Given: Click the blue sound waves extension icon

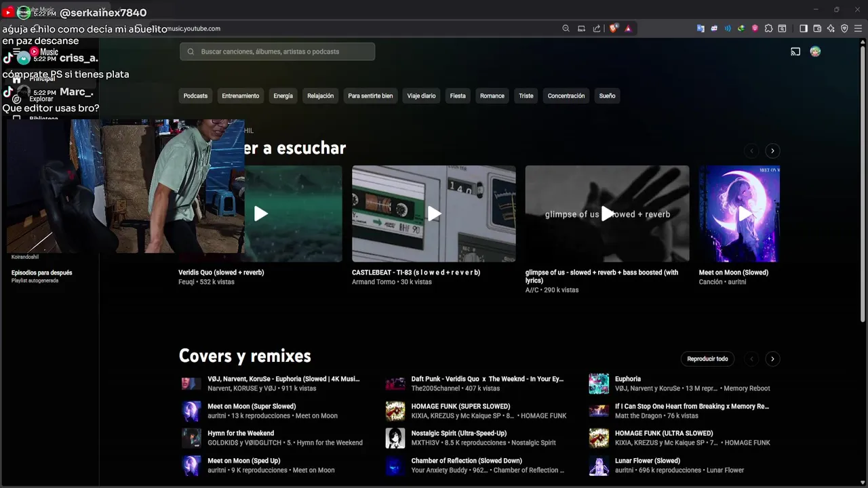Looking at the screenshot, I should (728, 28).
